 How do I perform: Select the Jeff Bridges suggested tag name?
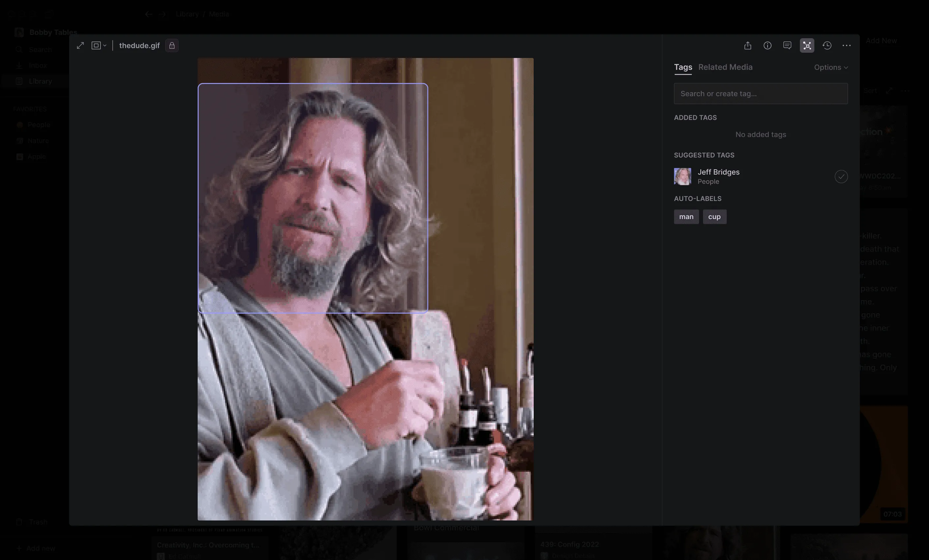coord(718,172)
